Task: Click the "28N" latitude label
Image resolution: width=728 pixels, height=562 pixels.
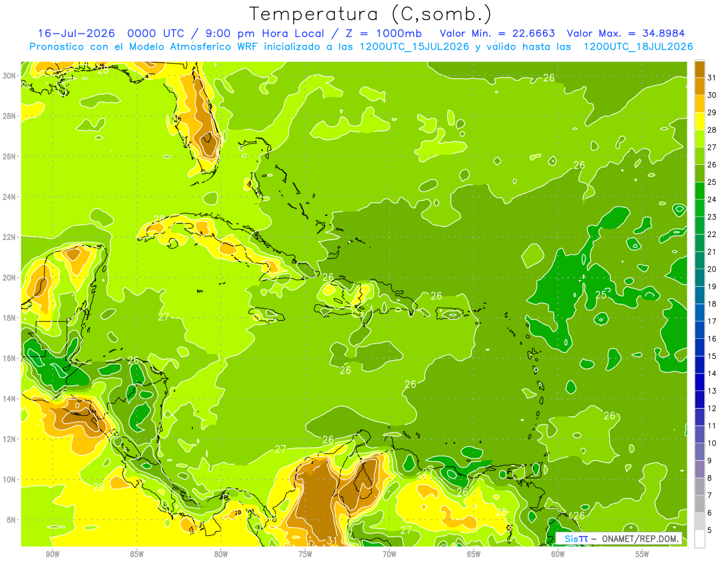Action: pos(10,116)
